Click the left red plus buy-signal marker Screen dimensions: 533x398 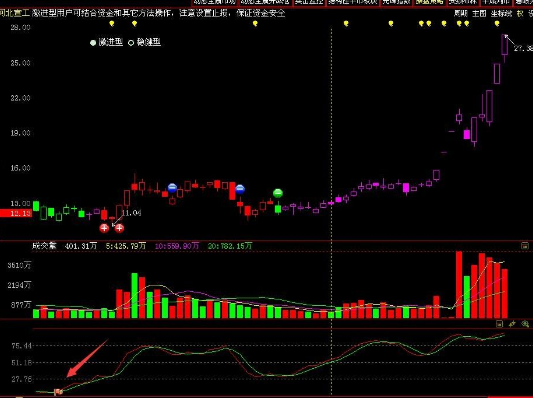coord(104,228)
